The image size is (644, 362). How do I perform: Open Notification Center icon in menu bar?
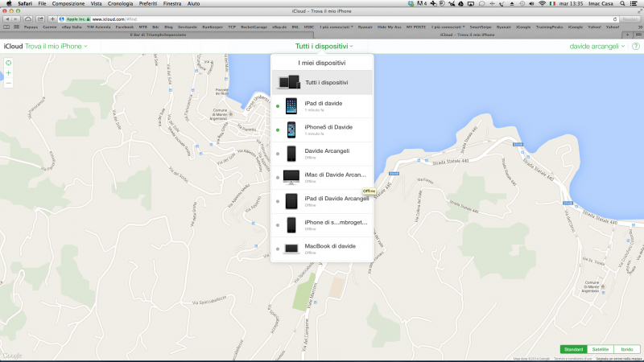[634, 4]
